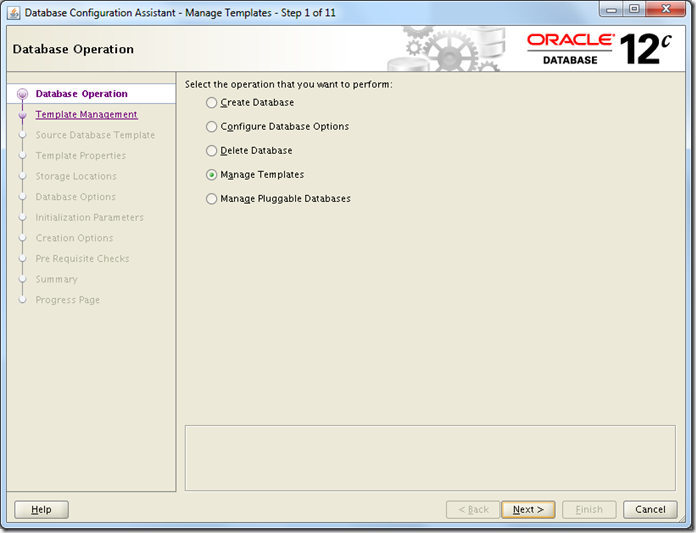Click the Java icon in title bar

14,13
